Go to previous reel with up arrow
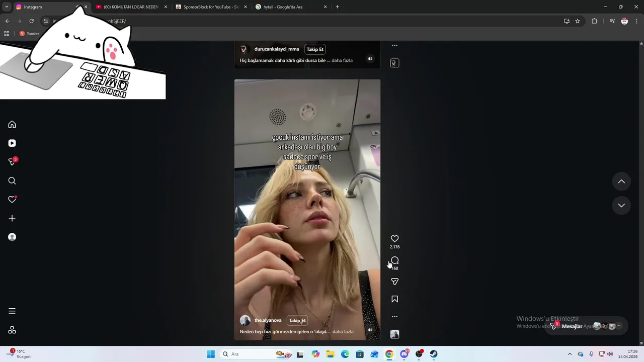 (x=621, y=182)
